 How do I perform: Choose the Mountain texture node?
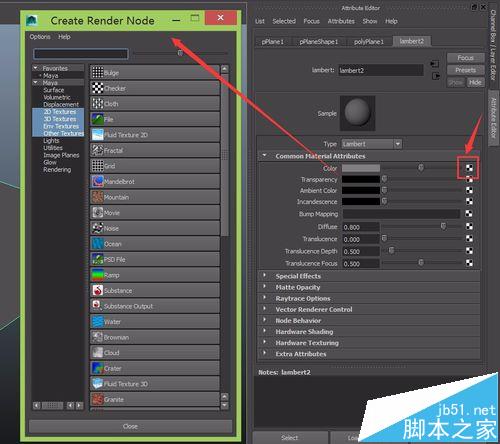click(x=155, y=197)
